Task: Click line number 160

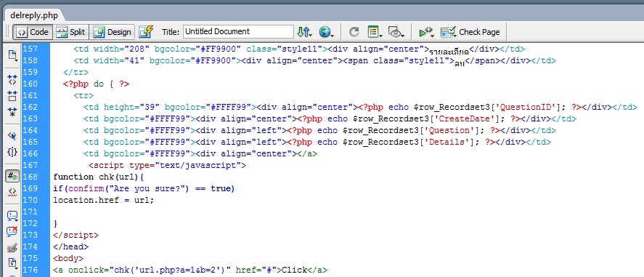Action: click(30, 84)
